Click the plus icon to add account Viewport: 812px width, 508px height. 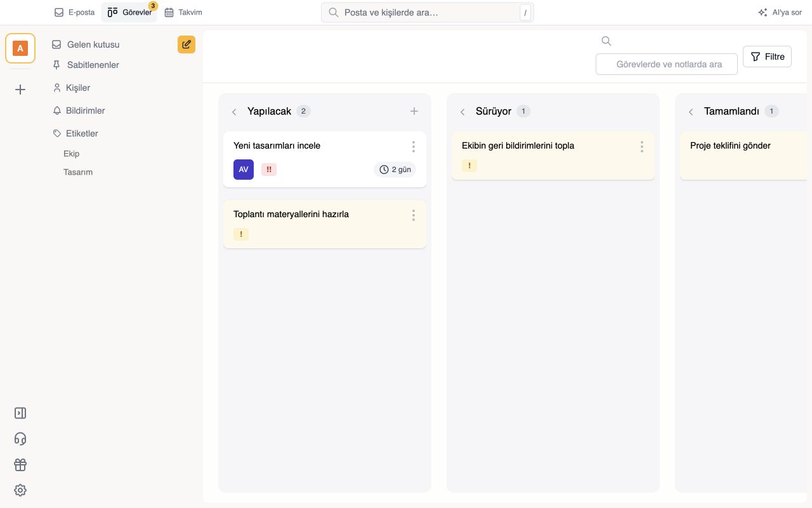click(x=20, y=90)
